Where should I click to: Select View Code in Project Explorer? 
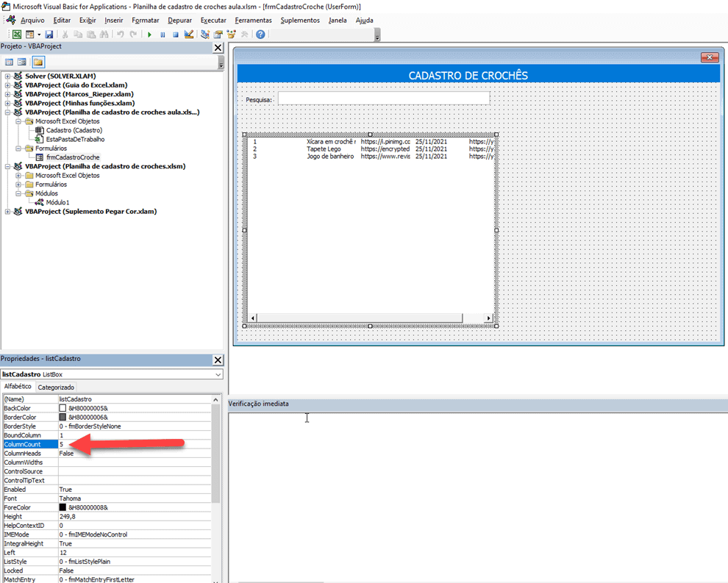point(8,61)
